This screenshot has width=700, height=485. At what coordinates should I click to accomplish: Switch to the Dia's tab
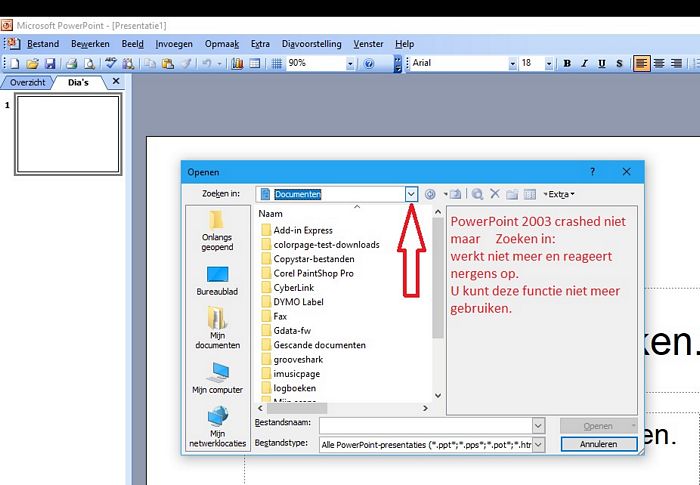(x=79, y=82)
